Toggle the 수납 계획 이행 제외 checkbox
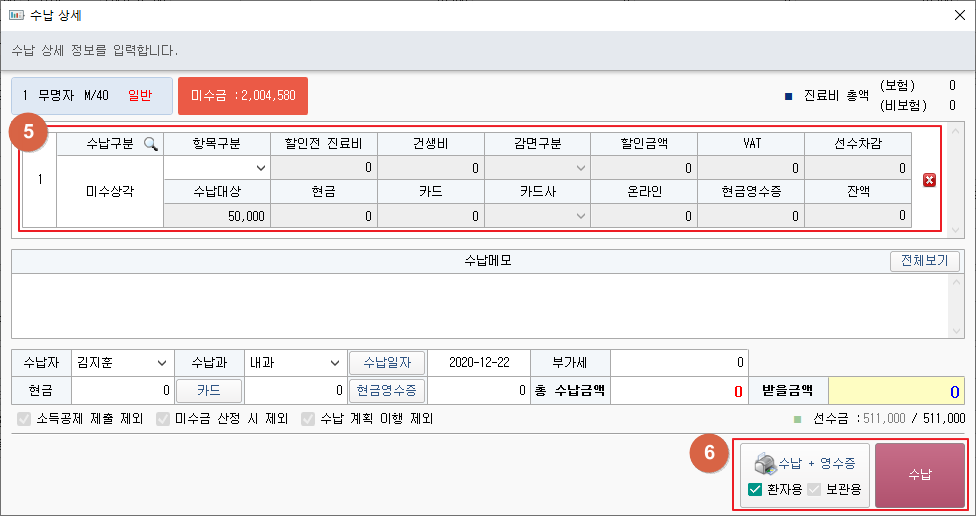Image resolution: width=976 pixels, height=516 pixels. (x=308, y=419)
